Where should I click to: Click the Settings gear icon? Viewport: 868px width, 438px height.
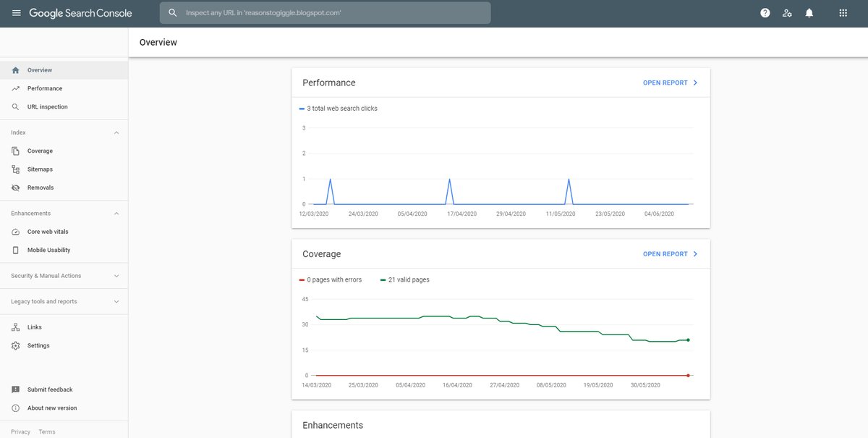point(16,345)
